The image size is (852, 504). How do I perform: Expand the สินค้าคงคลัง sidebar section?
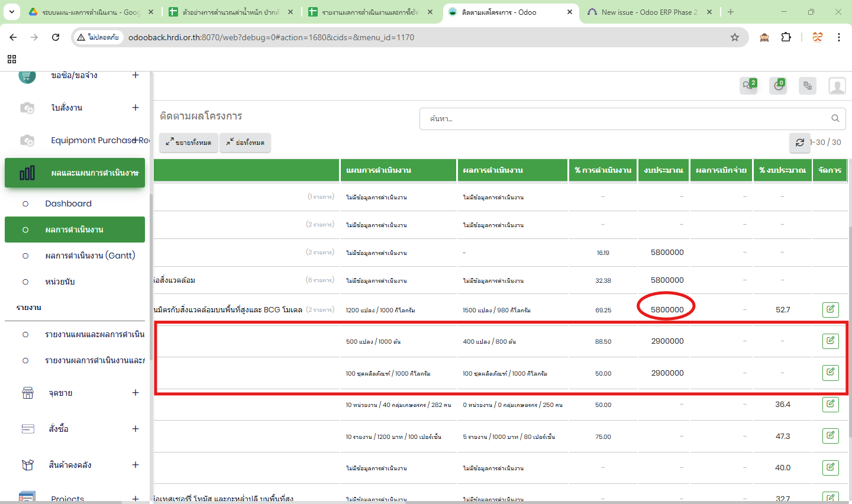[x=135, y=465]
